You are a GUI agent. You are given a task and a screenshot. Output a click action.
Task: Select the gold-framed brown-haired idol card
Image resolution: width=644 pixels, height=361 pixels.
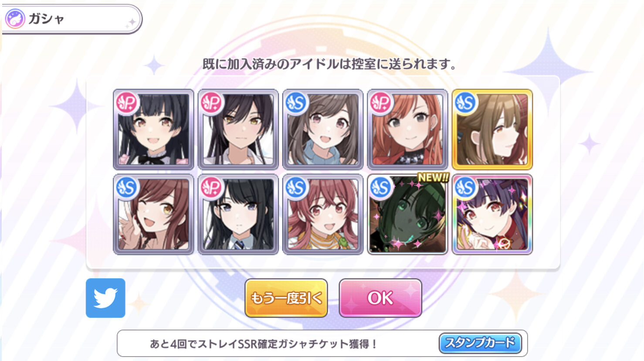point(492,129)
